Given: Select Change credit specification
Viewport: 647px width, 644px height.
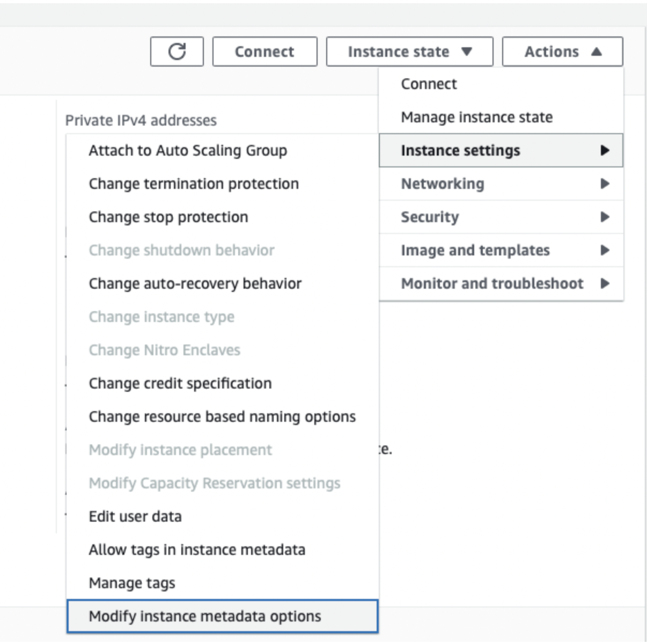Looking at the screenshot, I should click(223, 384).
